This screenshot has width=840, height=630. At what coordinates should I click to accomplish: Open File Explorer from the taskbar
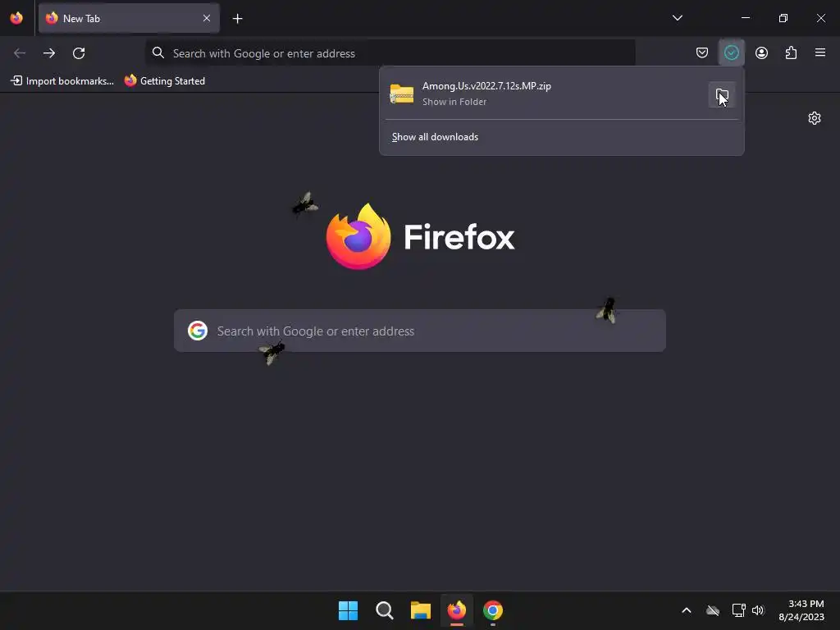pos(421,610)
